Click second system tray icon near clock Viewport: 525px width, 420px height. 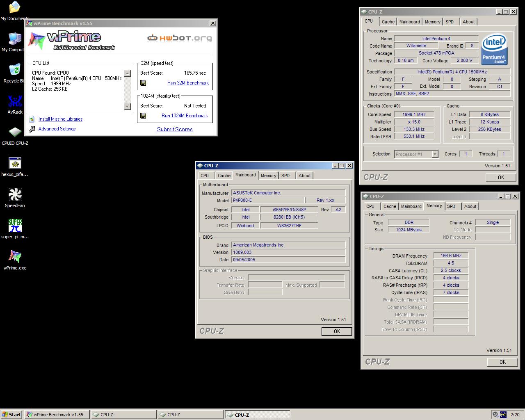tap(503, 415)
